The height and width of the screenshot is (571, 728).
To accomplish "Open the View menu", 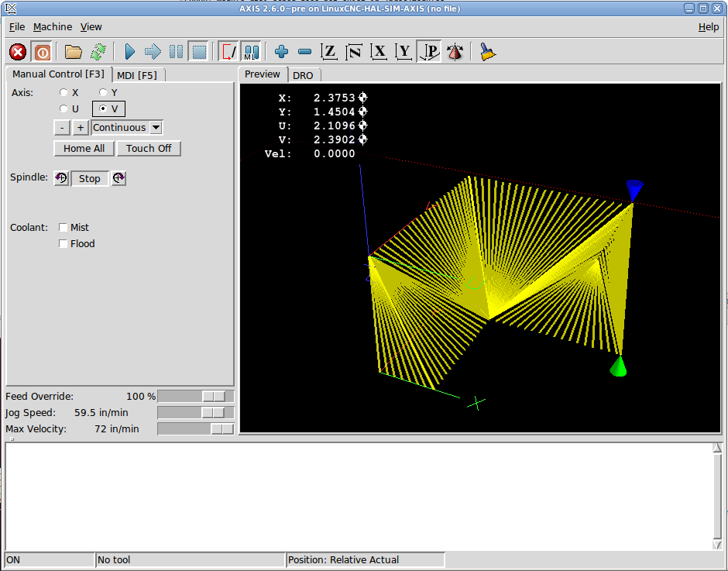I will pos(91,27).
